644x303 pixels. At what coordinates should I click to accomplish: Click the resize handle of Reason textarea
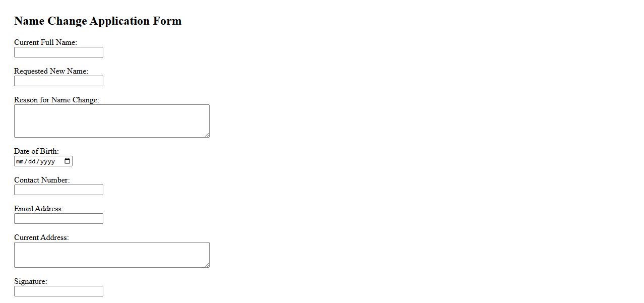tap(207, 135)
